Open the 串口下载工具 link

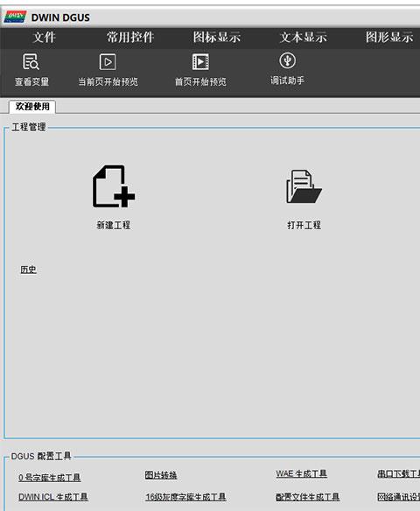point(398,473)
